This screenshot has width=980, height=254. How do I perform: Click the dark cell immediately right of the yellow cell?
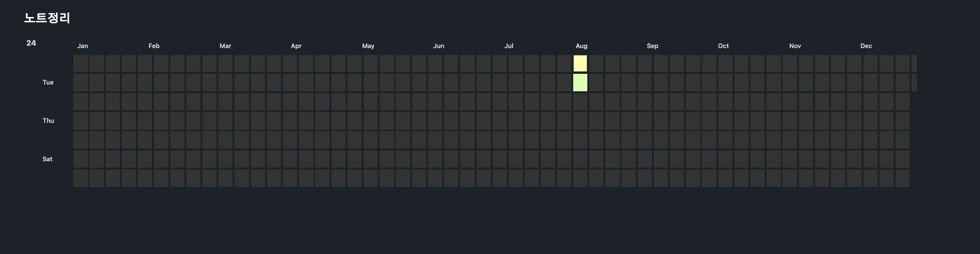click(x=596, y=63)
